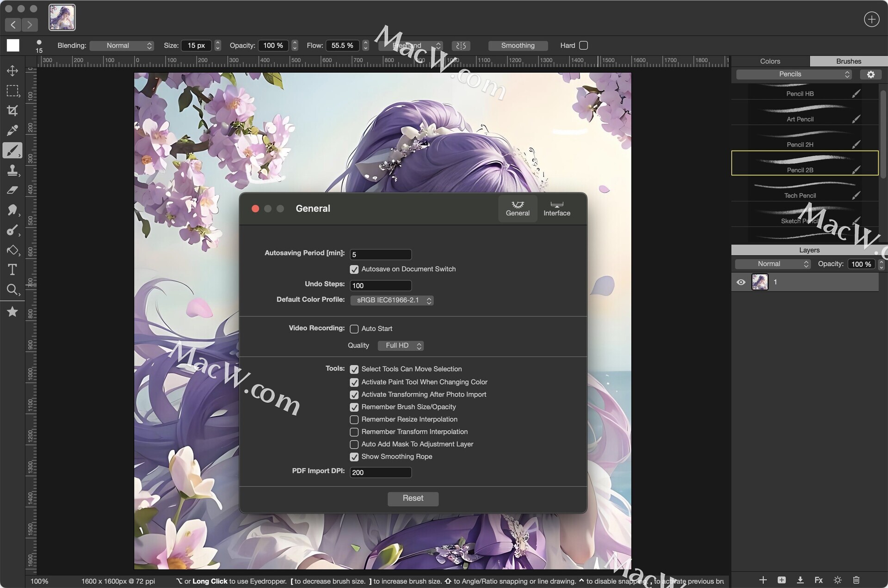Disable Show Smoothing Rope checkbox
Screen dimensions: 888x588
[x=354, y=457]
